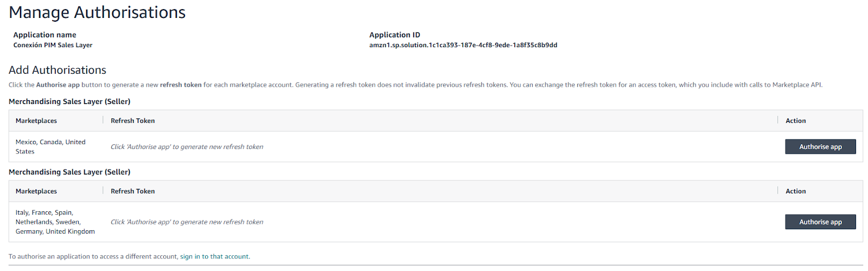Select the 'Mexico, Canada, United States' marketplaces cell
Viewport: 868px width, 271px height.
50,147
